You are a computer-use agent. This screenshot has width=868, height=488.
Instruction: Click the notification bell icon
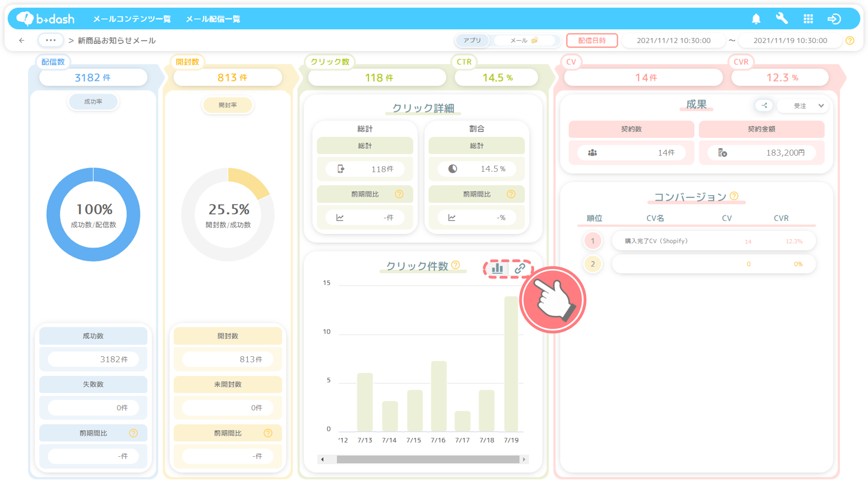click(x=756, y=19)
